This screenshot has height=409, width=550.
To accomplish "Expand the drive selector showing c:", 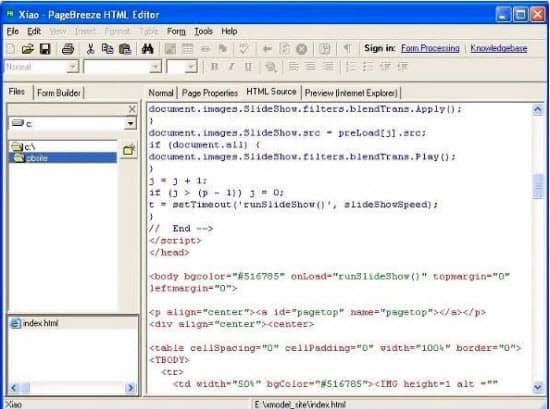I will pos(130,123).
